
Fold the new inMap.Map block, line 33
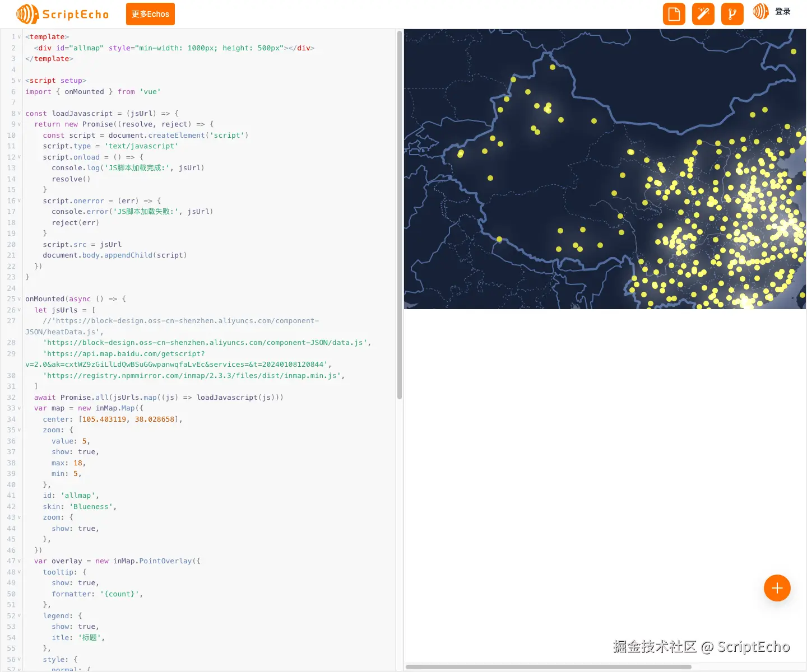point(19,408)
